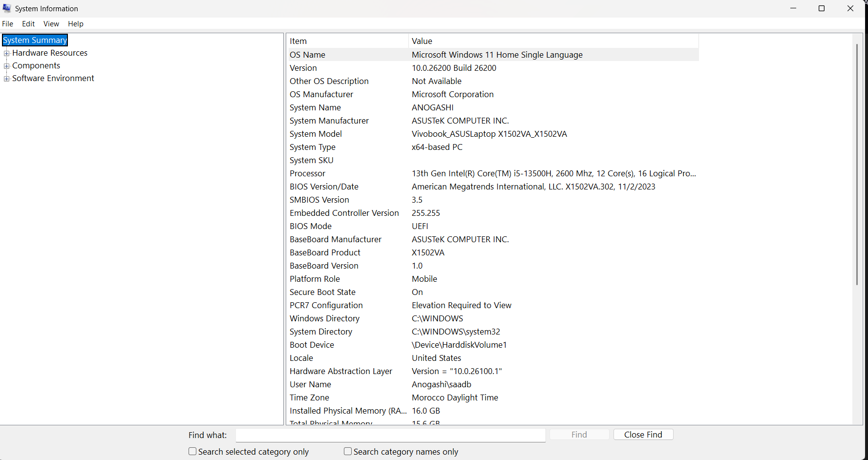
Task: Select the BIOS Mode item
Action: pos(311,226)
